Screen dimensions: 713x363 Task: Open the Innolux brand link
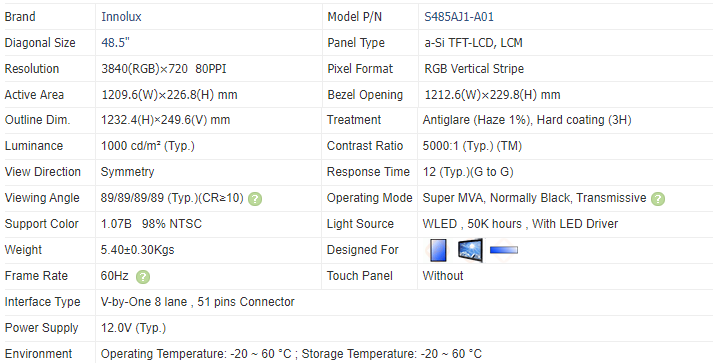[121, 17]
